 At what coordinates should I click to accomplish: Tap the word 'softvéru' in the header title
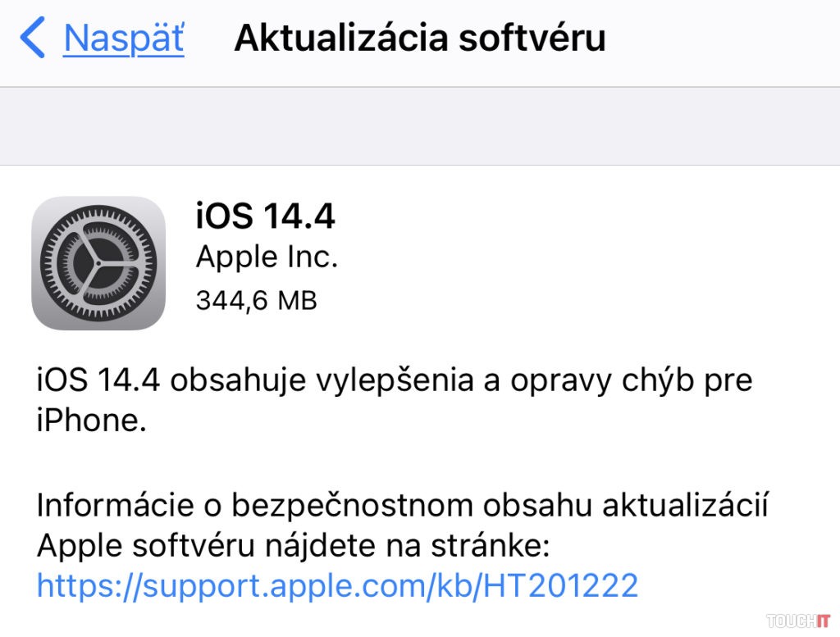point(532,38)
